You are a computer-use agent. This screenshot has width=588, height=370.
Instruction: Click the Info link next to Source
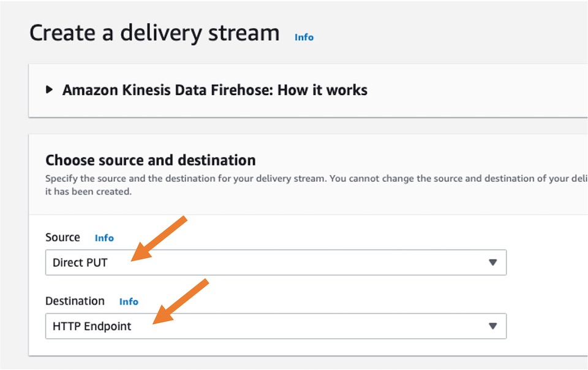click(104, 238)
